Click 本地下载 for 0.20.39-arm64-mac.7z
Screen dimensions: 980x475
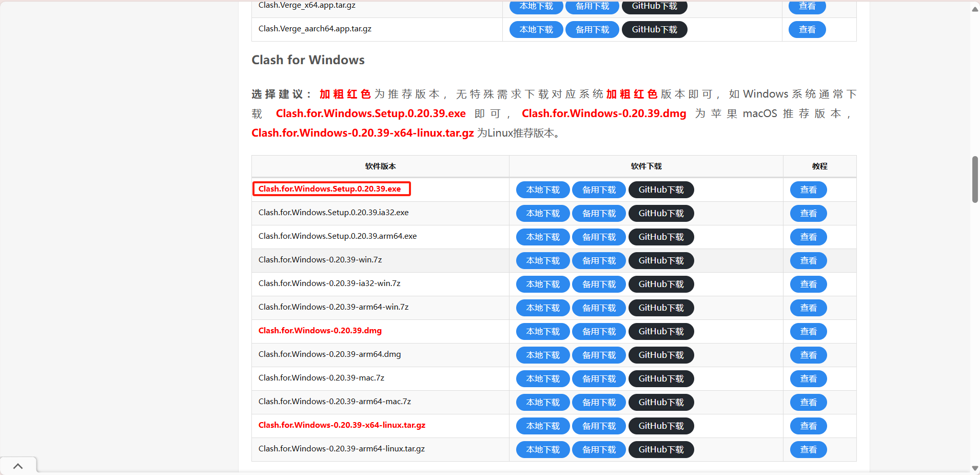coord(543,403)
